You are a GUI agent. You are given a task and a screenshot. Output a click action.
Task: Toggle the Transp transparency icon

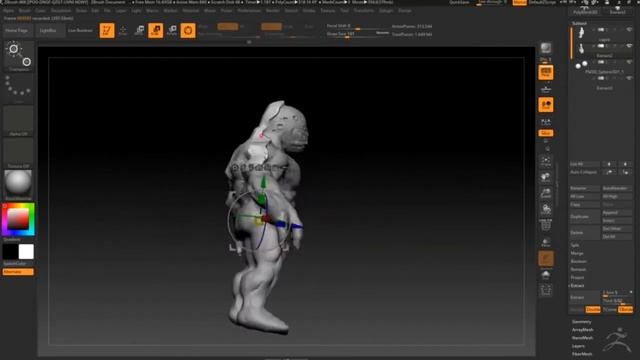(x=546, y=243)
